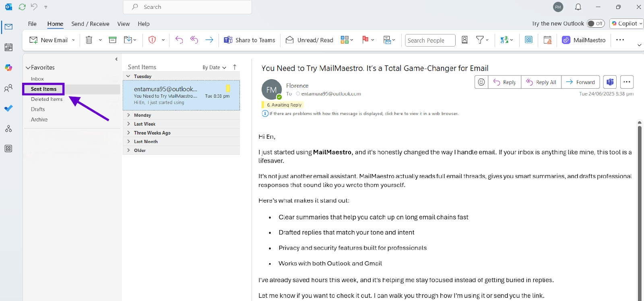
Task: Click Reply in the reading pane
Action: 505,82
